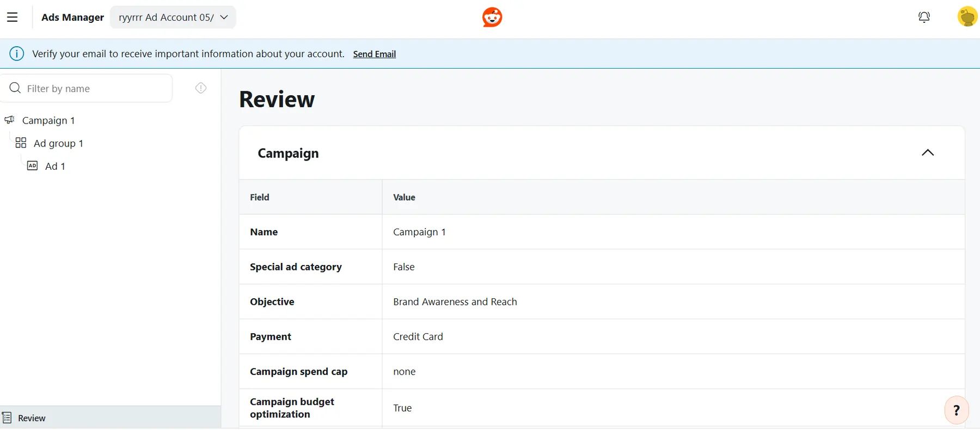Screen dimensions: 980x430
Task: Click the 'none' spend cap value
Action: pos(405,372)
